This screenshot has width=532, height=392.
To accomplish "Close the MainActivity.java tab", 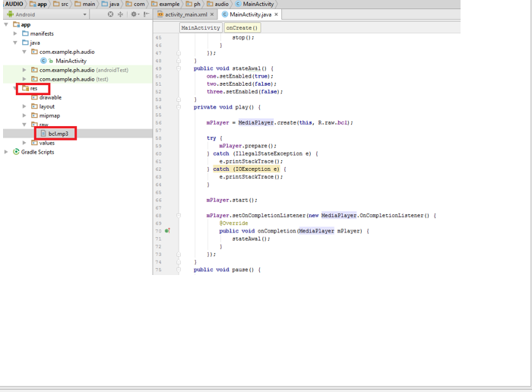I will coord(277,14).
